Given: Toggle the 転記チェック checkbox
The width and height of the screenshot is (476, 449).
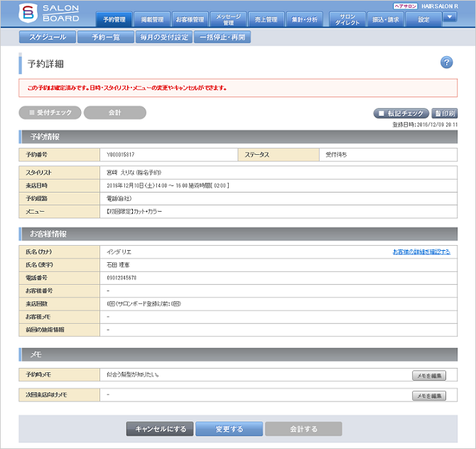Looking at the screenshot, I should click(x=401, y=113).
